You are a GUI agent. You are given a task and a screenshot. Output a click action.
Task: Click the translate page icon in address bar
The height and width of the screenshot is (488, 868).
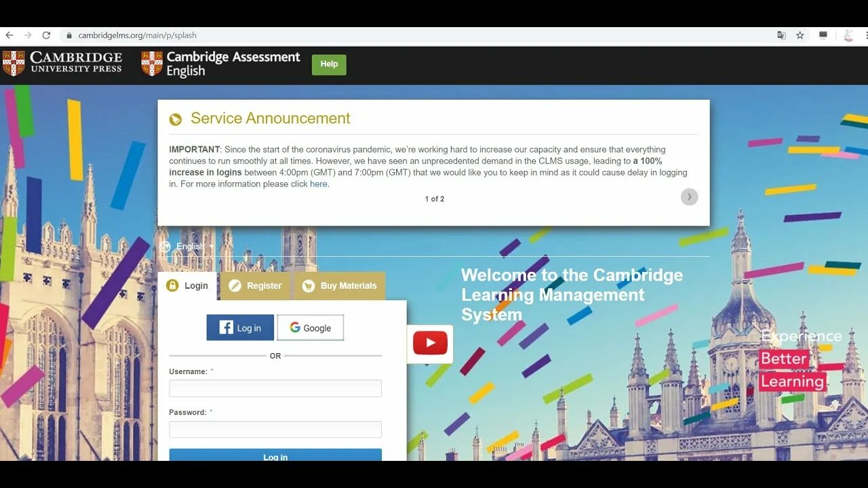click(782, 35)
